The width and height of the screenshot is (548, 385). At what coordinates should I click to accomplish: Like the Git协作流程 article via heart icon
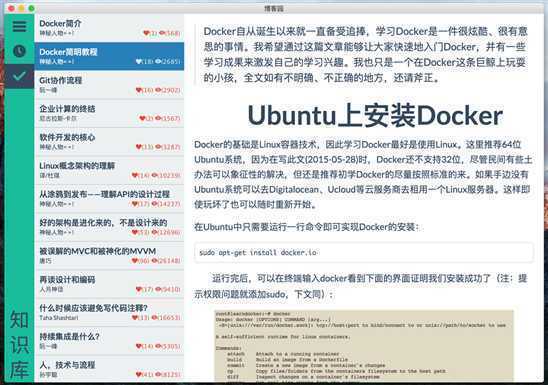click(138, 90)
